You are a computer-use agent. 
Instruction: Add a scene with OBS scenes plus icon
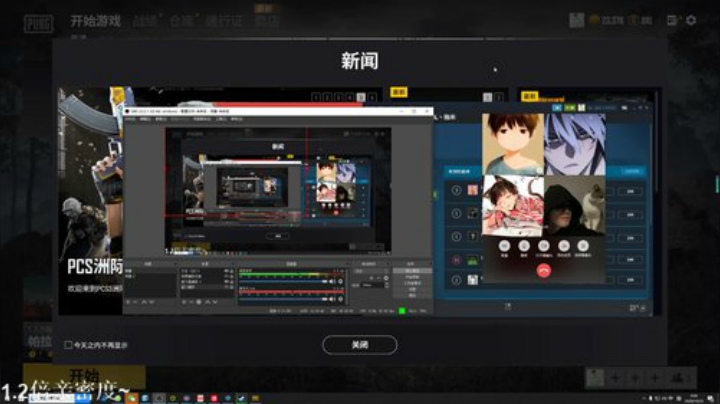(128, 302)
